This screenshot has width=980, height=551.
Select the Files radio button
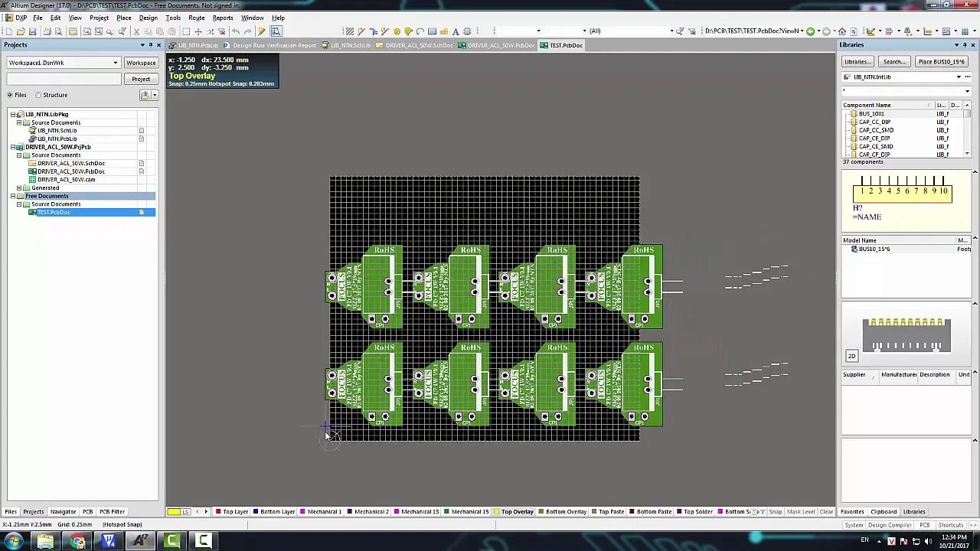point(10,95)
